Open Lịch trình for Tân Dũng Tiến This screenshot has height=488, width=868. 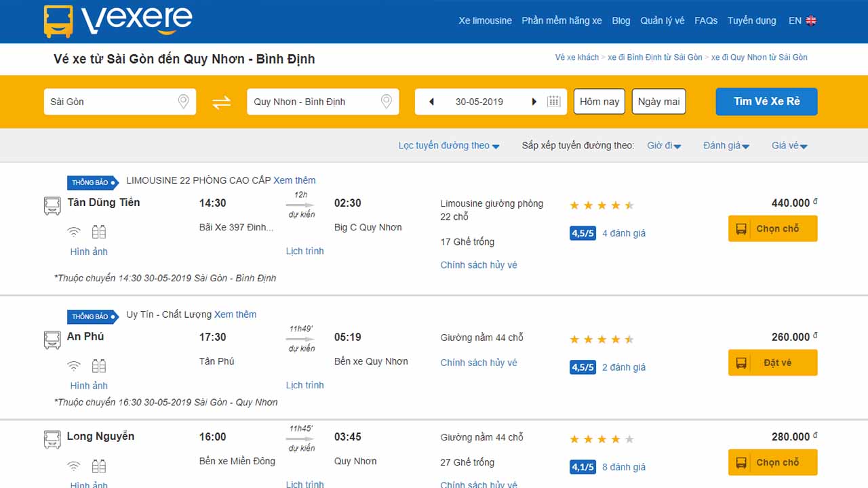point(304,251)
